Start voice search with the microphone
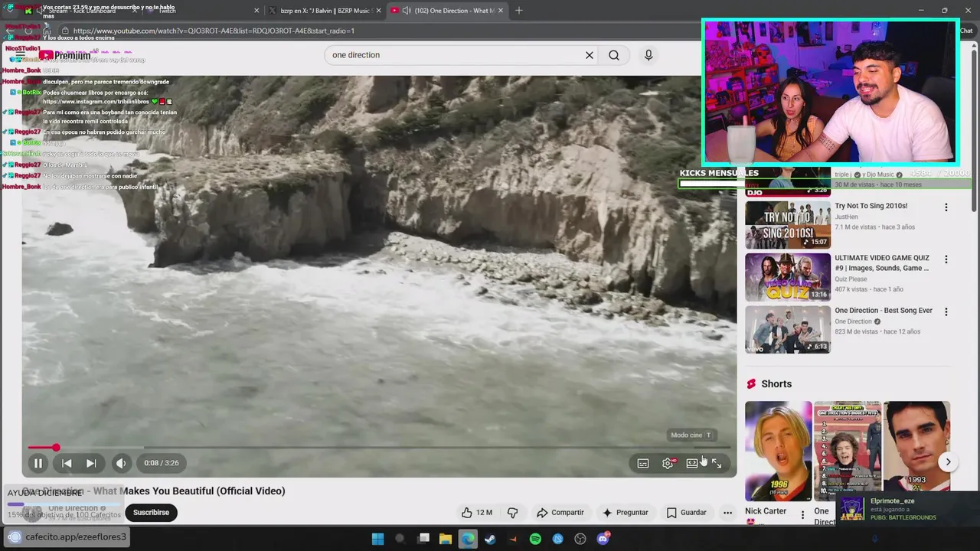Viewport: 980px width, 551px height. (x=648, y=55)
